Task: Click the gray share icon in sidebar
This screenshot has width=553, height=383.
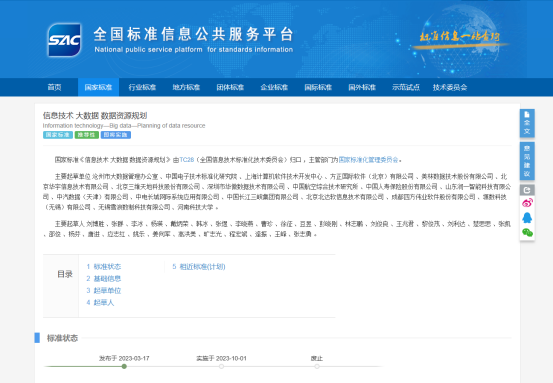Action: pyautogui.click(x=527, y=190)
